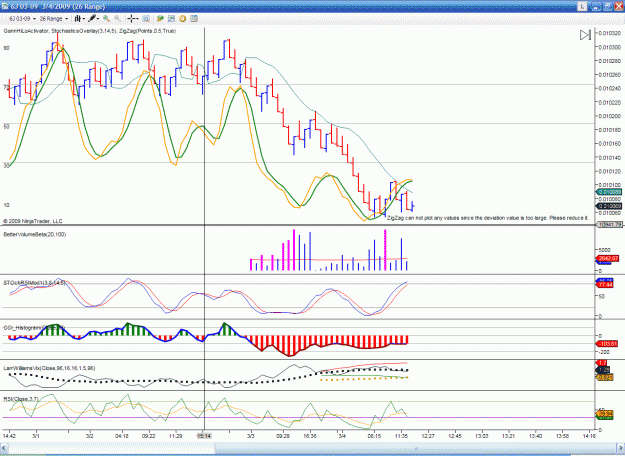Click the orange round toolbar icon
625x456 pixels.
[183, 18]
